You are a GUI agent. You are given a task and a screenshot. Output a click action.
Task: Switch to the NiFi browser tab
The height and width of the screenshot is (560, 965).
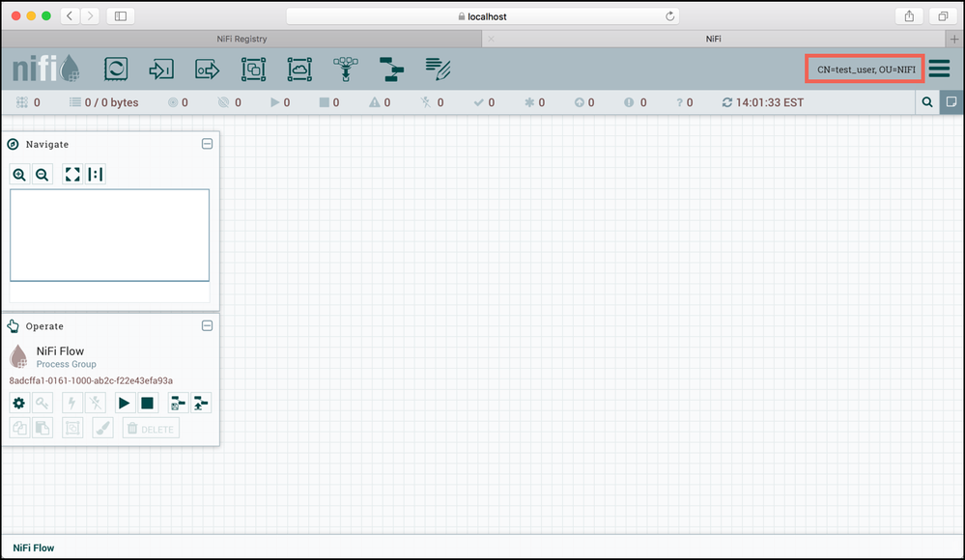pyautogui.click(x=713, y=39)
